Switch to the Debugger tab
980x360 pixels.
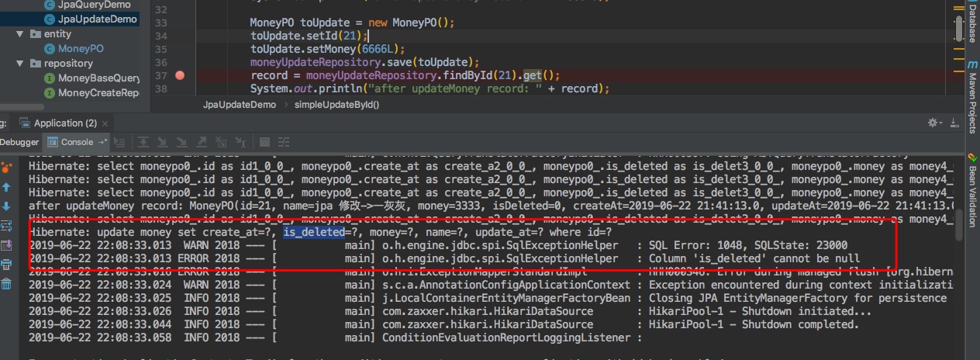pyautogui.click(x=19, y=142)
